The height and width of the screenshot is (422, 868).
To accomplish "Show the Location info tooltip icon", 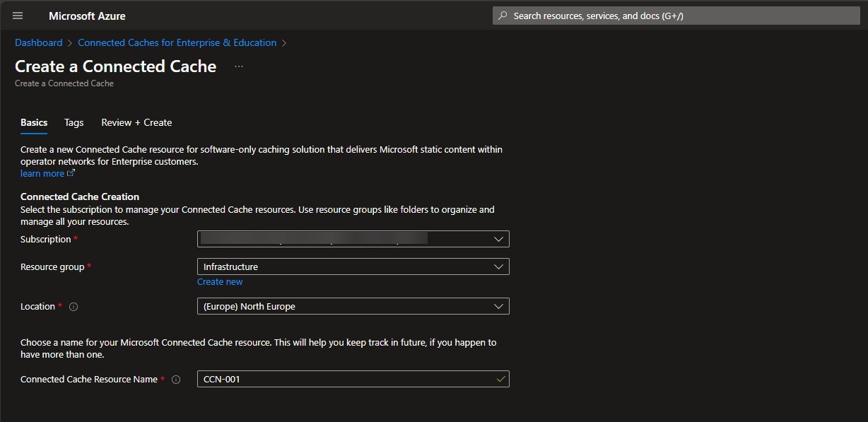I will click(74, 307).
